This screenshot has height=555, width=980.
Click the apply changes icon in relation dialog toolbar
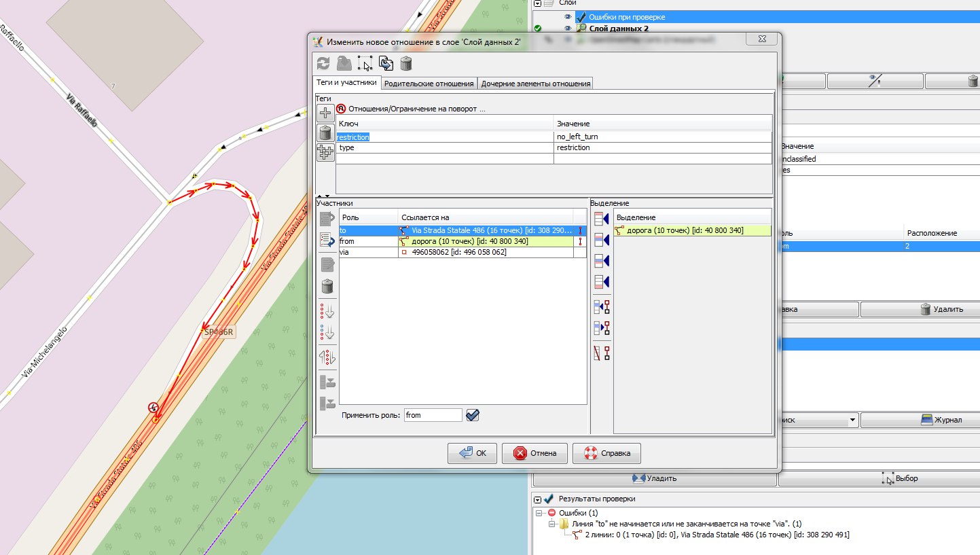(344, 64)
